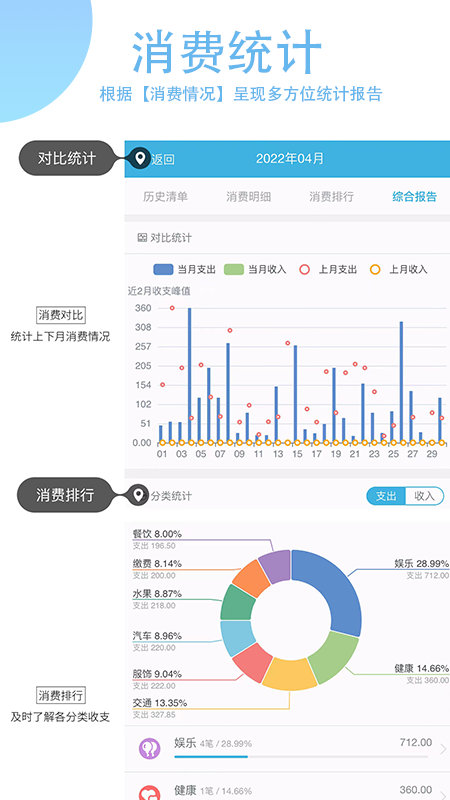Select the 综合报告 tab

(x=414, y=197)
